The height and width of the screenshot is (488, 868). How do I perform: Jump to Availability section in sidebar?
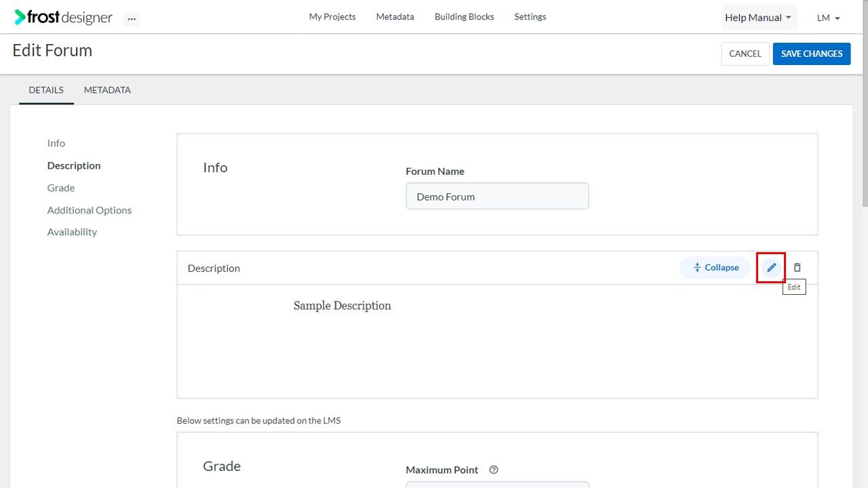[x=72, y=232]
